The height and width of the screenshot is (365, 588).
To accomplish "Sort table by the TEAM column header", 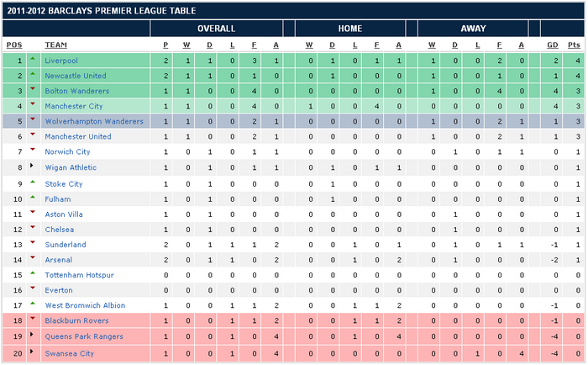I will (55, 45).
